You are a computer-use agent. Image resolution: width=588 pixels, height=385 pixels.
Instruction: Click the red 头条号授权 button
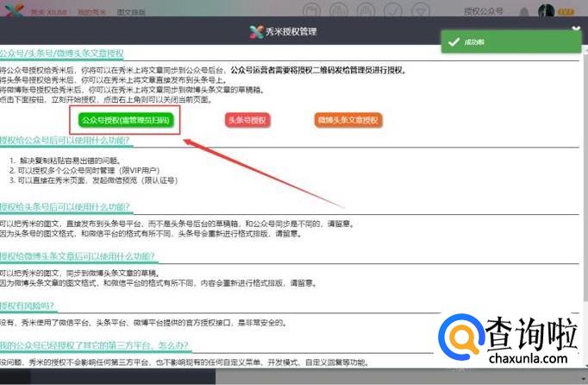pyautogui.click(x=247, y=120)
